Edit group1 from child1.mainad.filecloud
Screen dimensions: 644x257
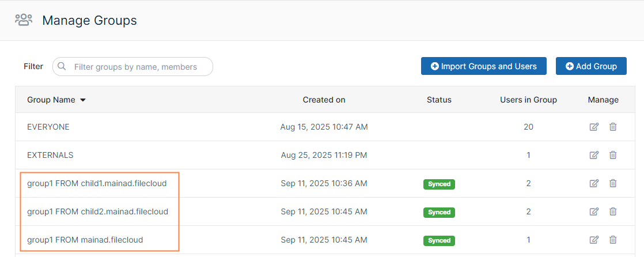tap(594, 183)
